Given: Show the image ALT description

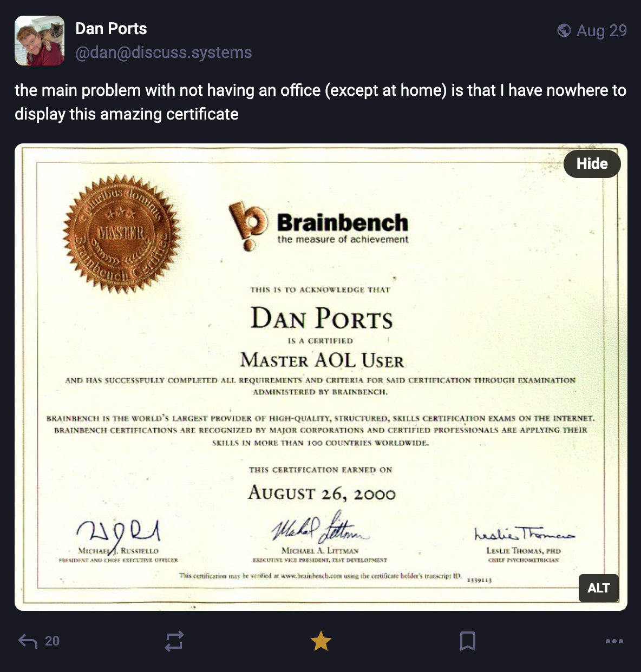Looking at the screenshot, I should [599, 588].
